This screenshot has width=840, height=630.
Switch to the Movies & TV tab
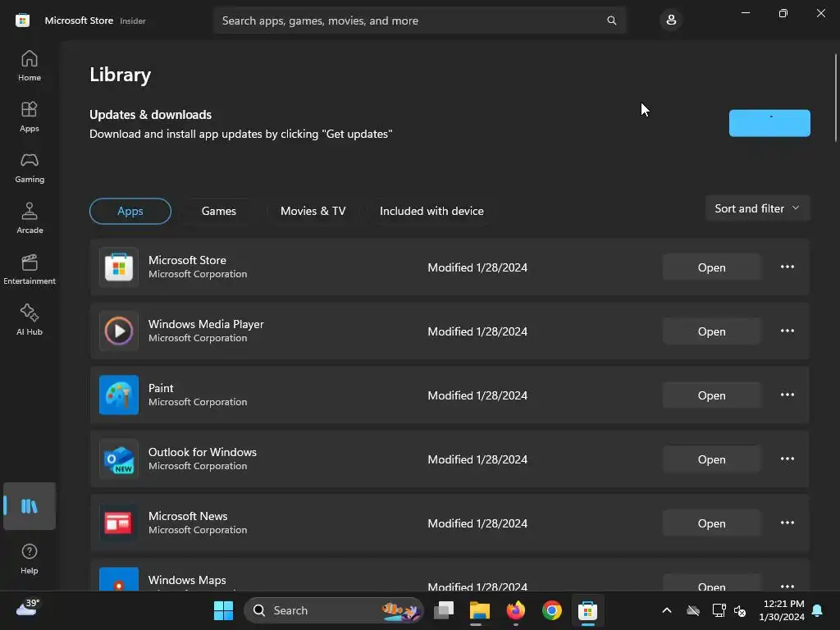point(313,211)
